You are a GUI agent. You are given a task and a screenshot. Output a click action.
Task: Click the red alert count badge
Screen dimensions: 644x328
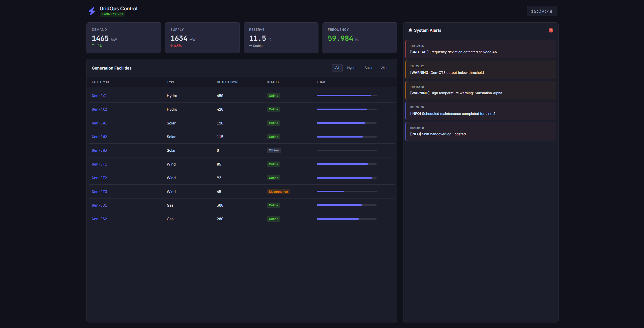tap(551, 30)
